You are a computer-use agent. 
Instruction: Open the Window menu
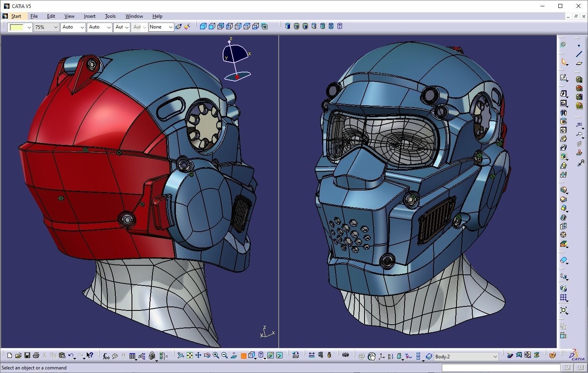click(x=134, y=16)
